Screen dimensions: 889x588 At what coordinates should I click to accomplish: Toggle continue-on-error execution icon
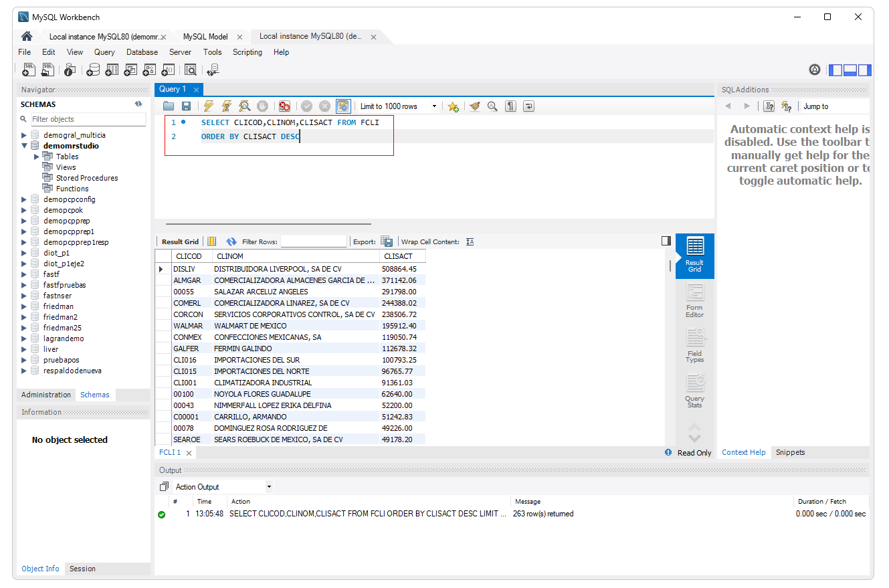pyautogui.click(x=284, y=106)
